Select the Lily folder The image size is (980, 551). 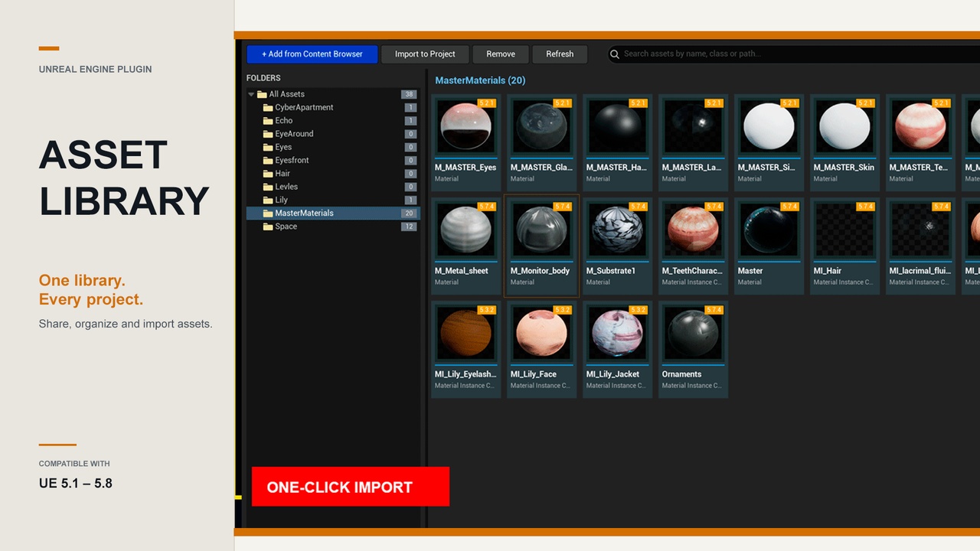(332, 200)
